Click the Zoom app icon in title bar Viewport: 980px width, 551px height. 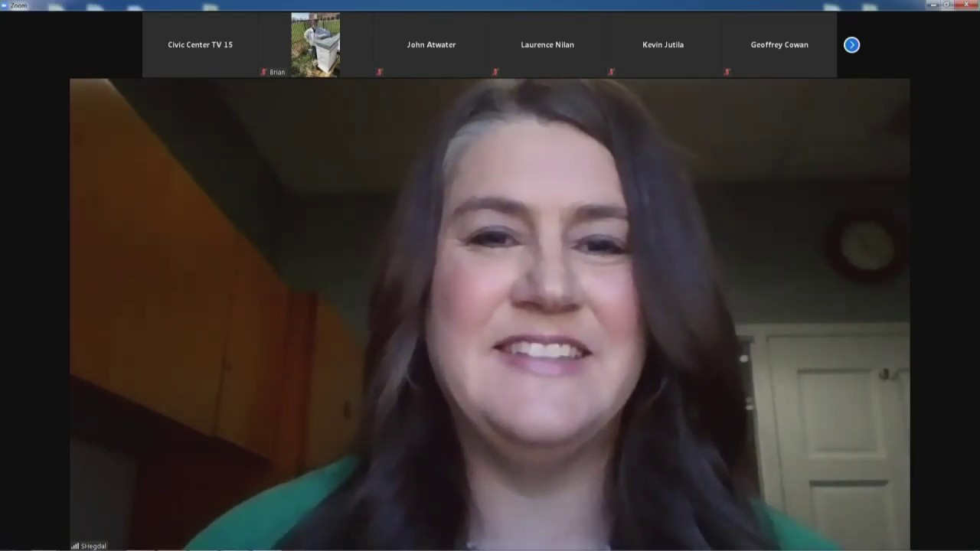click(x=5, y=5)
